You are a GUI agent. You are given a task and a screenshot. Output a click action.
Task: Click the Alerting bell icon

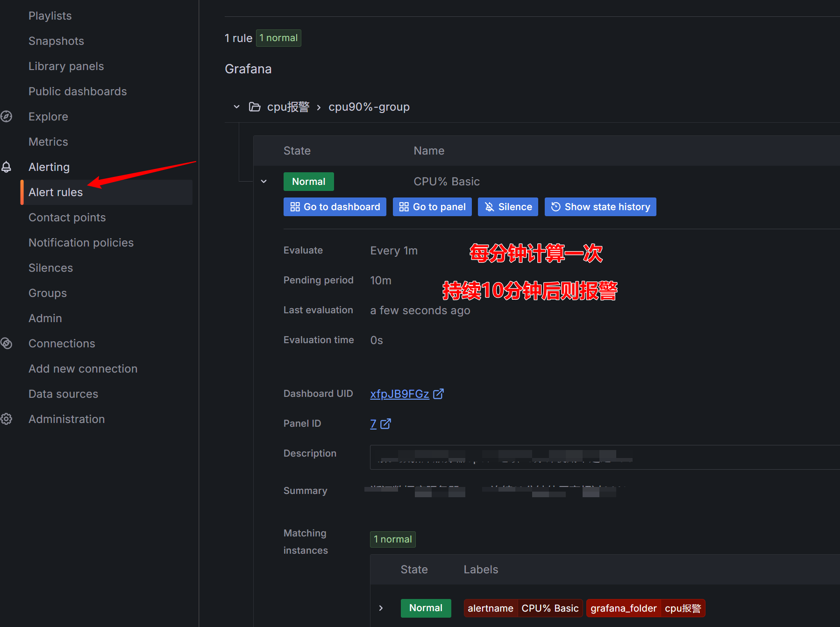click(x=6, y=167)
